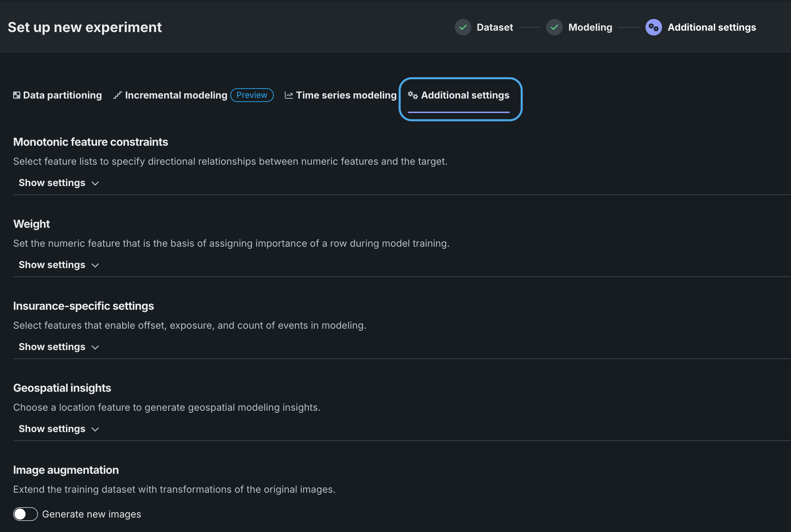Expand Show settings under Weight

[59, 265]
